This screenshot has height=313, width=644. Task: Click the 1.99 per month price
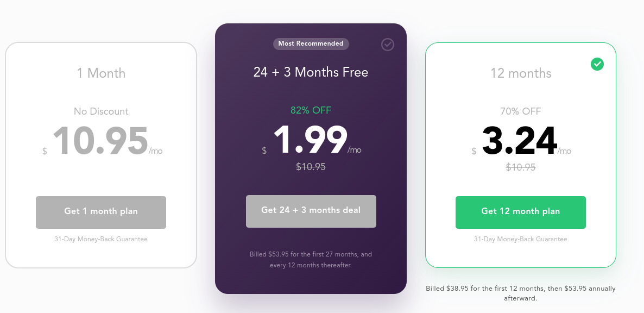click(x=310, y=140)
